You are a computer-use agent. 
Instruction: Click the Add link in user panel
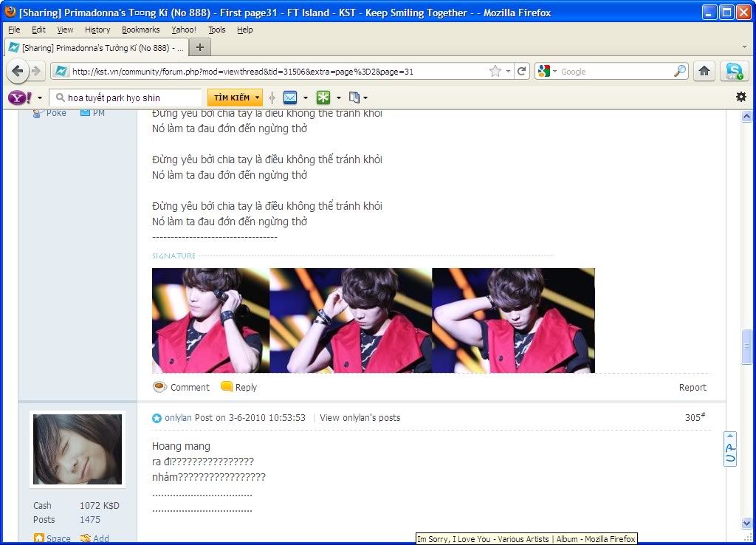tap(100, 538)
